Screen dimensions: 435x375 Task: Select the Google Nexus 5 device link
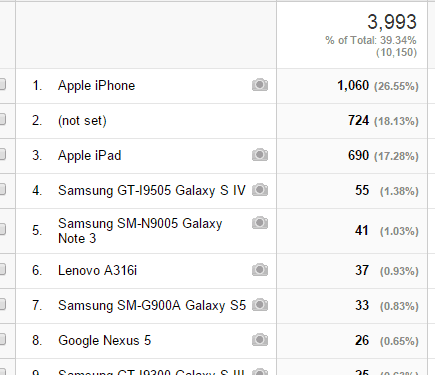click(x=105, y=340)
